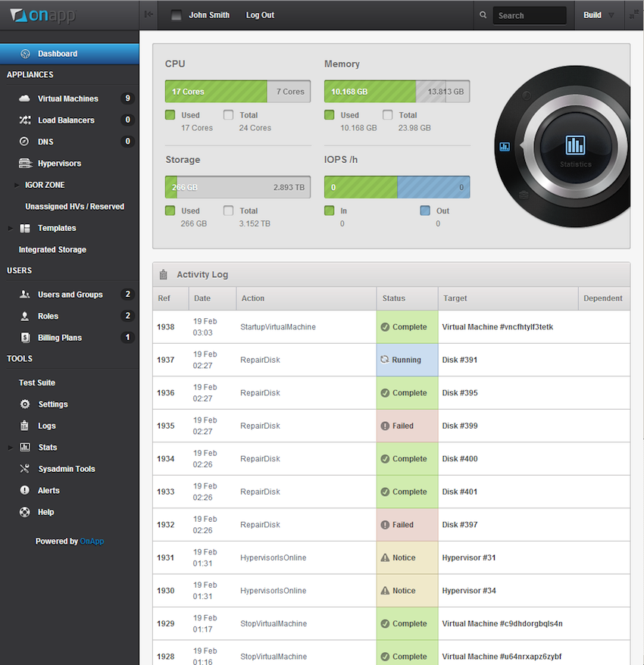Open the Billing Plans section
Viewport: 644px width, 665px height.
coord(60,338)
